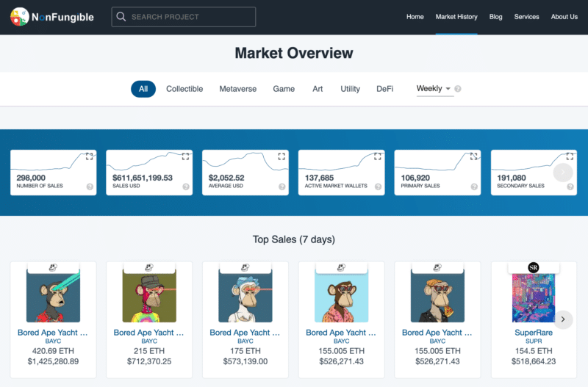The image size is (588, 387).
Task: Click the $2,052.52 average value
Action: [226, 178]
